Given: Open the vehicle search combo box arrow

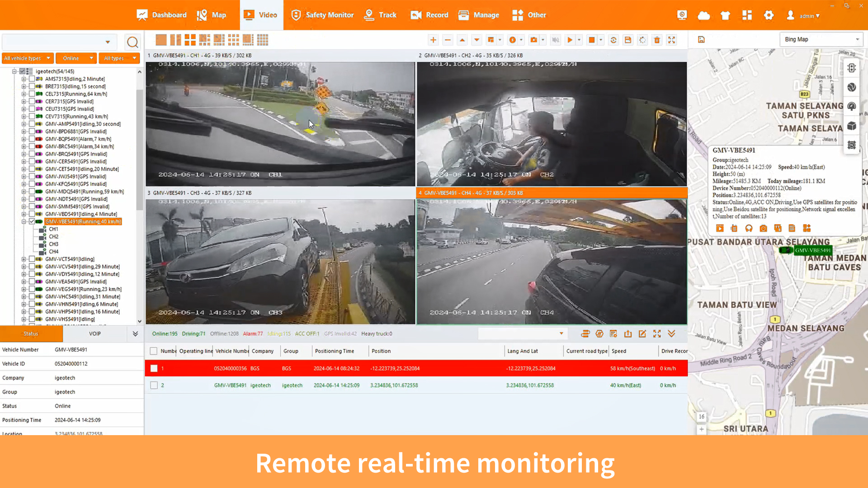Looking at the screenshot, I should (x=108, y=42).
